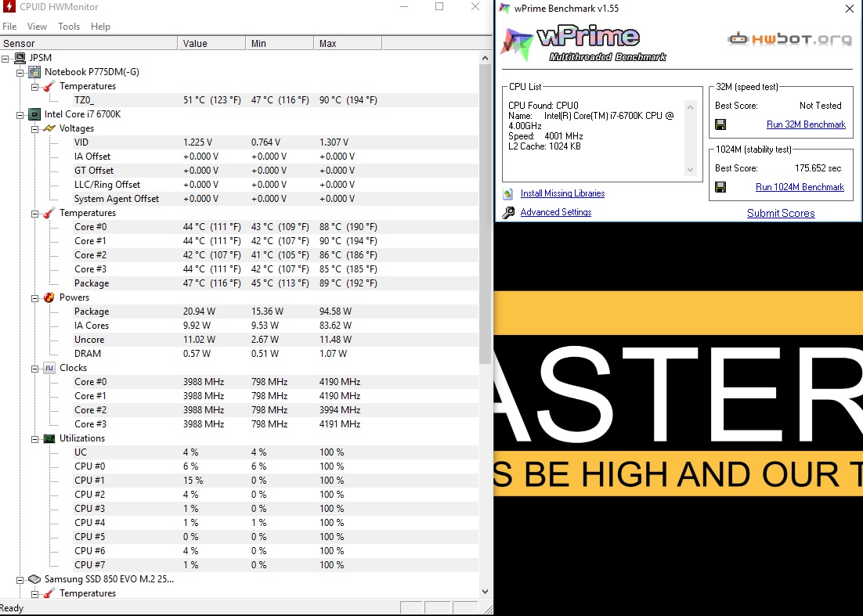Click the HWMonitor app icon in title bar
Viewport: 863px width, 616px height.
point(9,6)
